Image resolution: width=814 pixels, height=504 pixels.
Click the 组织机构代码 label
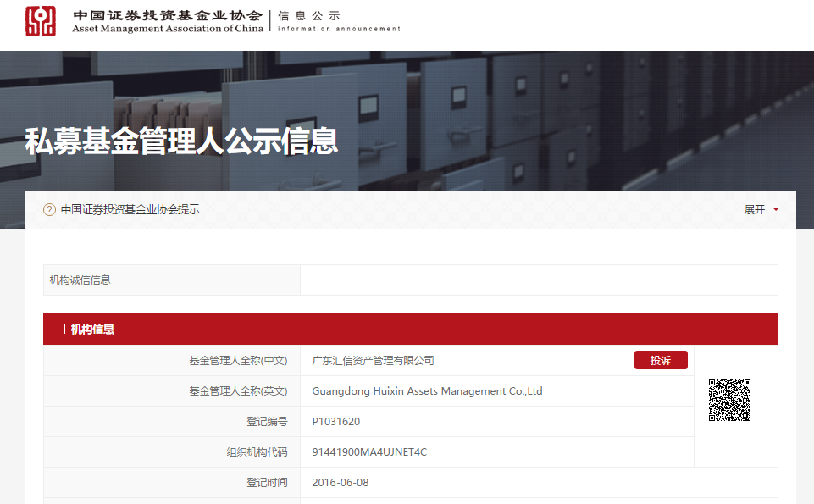(257, 452)
